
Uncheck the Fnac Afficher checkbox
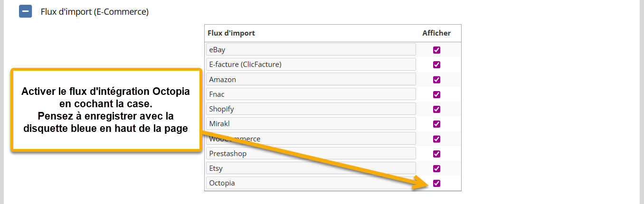(x=436, y=94)
